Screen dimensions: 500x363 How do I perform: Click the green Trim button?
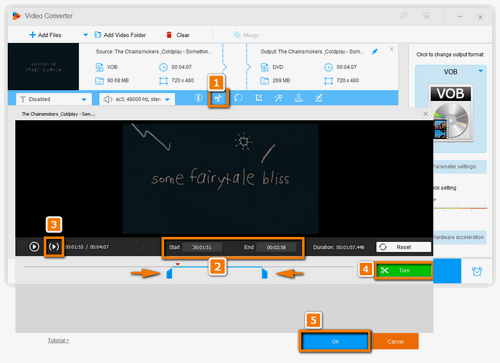click(x=404, y=270)
